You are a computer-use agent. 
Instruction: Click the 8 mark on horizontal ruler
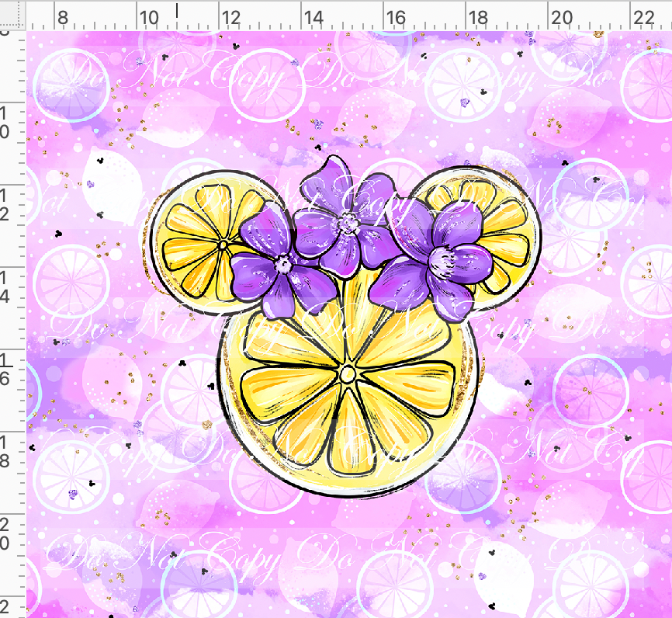coord(63,18)
